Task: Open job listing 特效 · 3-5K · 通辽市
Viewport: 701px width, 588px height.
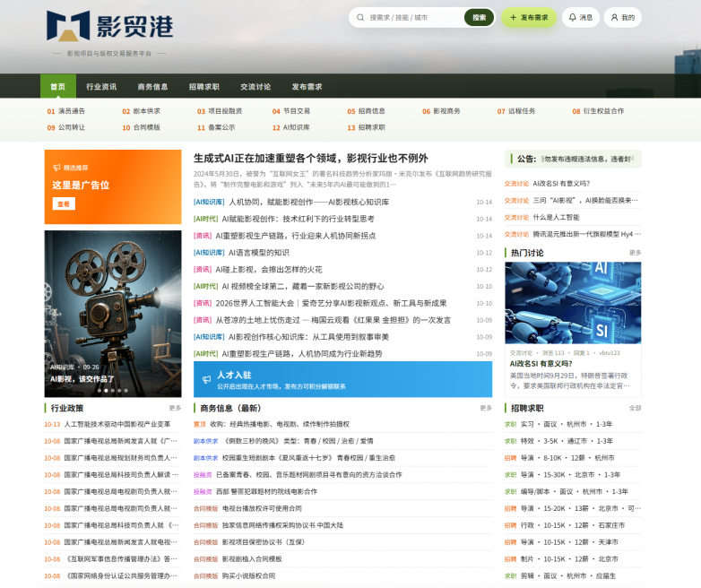Action: pos(567,441)
